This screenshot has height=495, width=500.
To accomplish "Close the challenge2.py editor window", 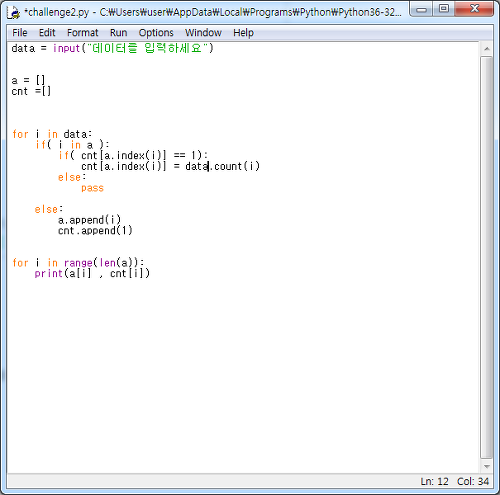I will (474, 9).
